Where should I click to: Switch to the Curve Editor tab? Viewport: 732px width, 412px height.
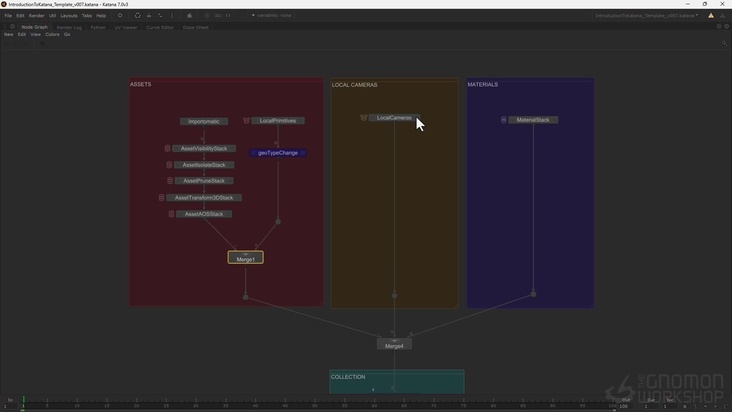pos(160,27)
